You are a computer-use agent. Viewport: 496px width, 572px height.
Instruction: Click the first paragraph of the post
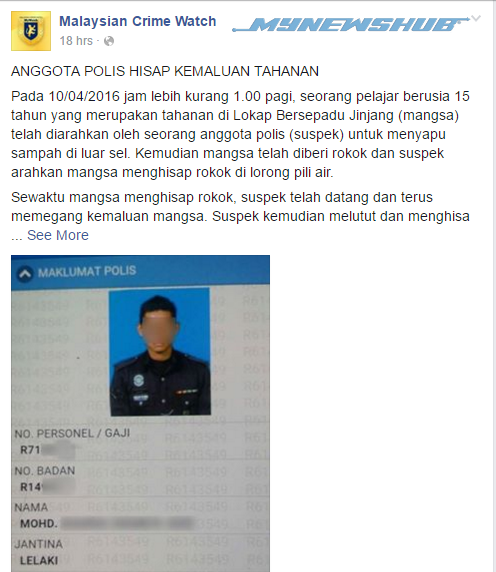coord(240,134)
